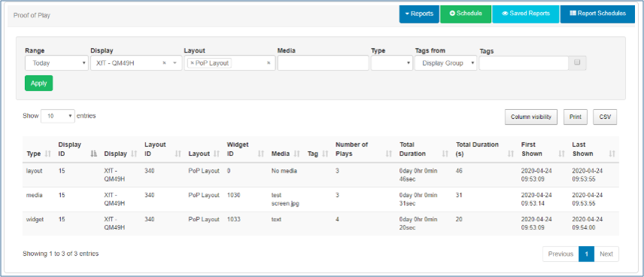Expand the Display dropdown arrow

pyautogui.click(x=175, y=63)
